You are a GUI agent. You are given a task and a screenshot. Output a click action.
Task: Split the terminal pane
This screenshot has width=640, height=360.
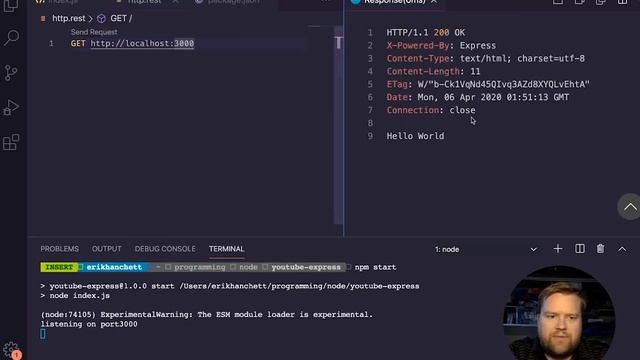(580, 249)
